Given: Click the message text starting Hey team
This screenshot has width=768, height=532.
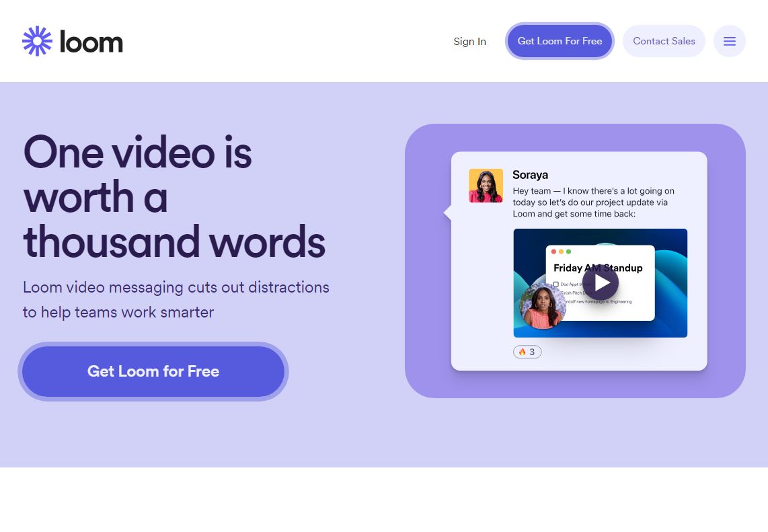Looking at the screenshot, I should coord(594,202).
